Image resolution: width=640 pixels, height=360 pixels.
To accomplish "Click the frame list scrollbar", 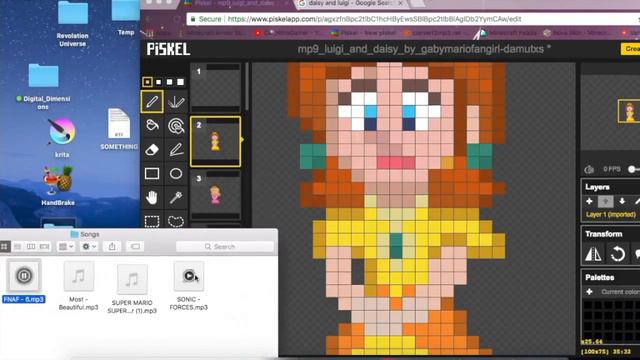I will pyautogui.click(x=247, y=87).
